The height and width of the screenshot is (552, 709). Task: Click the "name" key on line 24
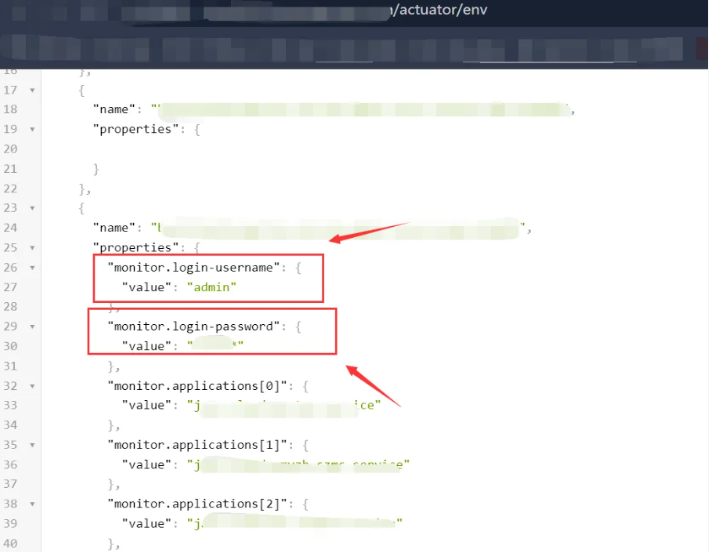(114, 227)
